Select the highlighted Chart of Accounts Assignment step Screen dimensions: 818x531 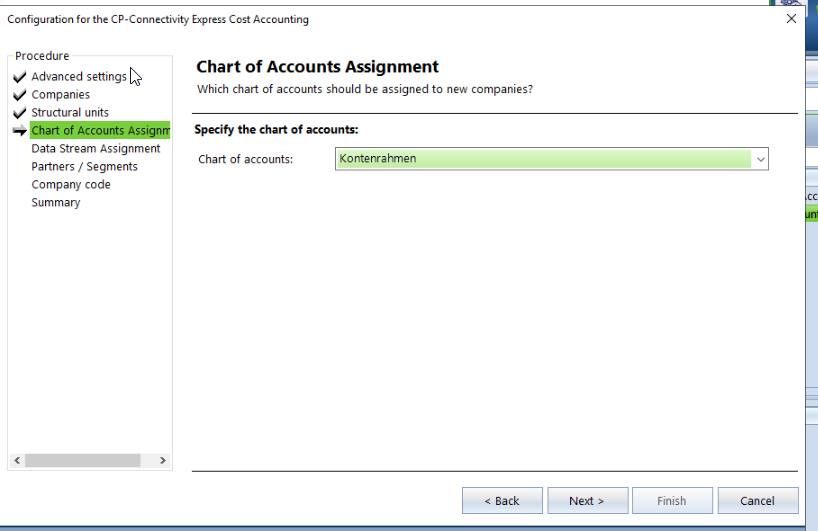click(100, 131)
